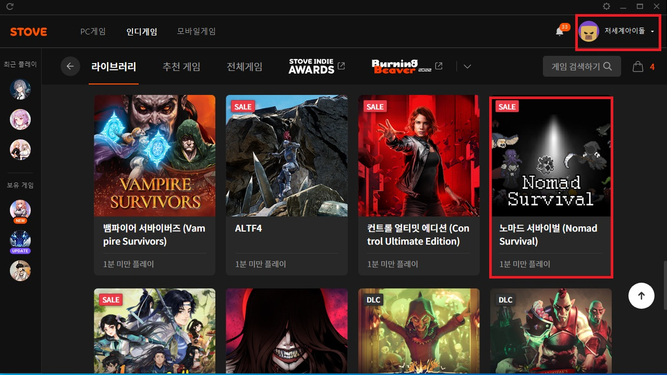Open the game marked NEW in the sidebar
Viewport: 667px width, 375px height.
(x=20, y=211)
